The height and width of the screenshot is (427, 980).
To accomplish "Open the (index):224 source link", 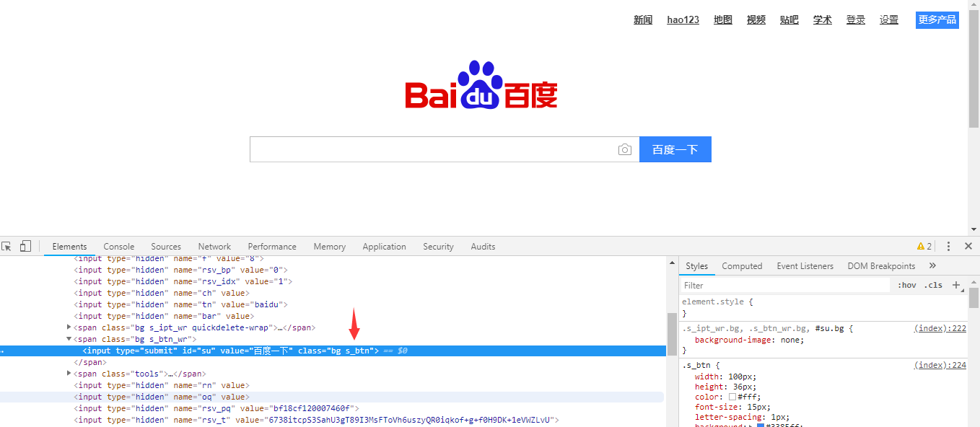I will point(940,365).
